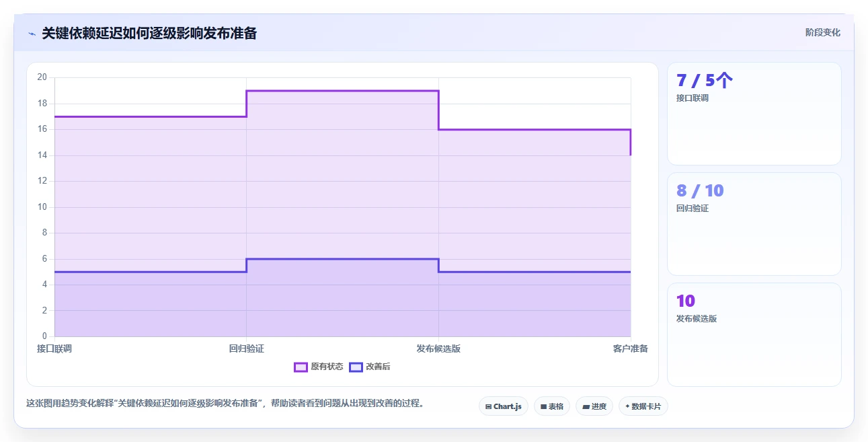The height and width of the screenshot is (442, 868).
Task: Click the 8 / 10 value
Action: click(x=700, y=191)
